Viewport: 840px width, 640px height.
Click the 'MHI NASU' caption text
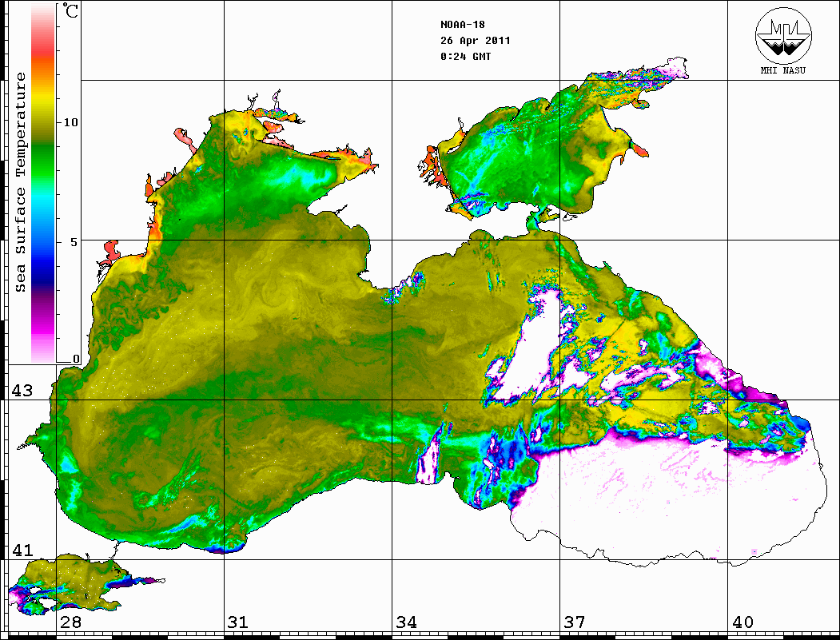pos(782,70)
